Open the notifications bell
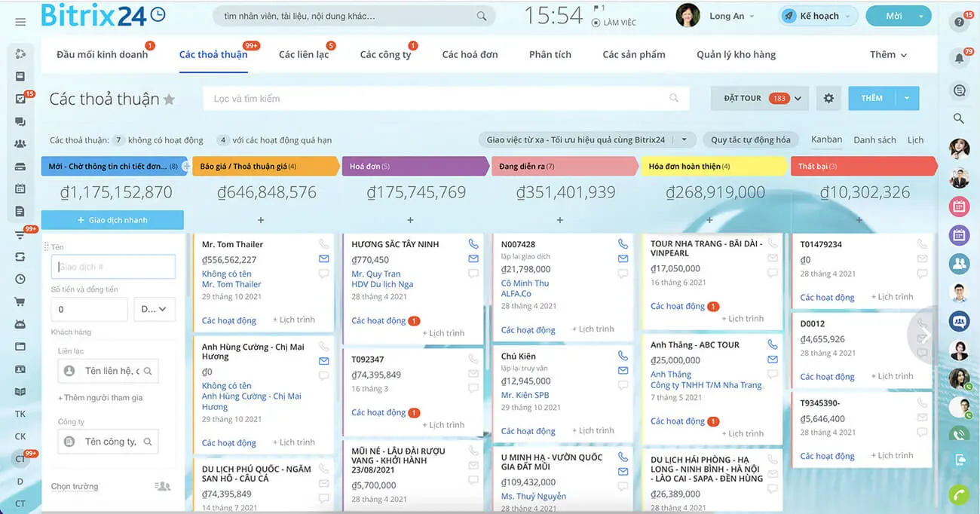The height and width of the screenshot is (514, 980). point(959,58)
